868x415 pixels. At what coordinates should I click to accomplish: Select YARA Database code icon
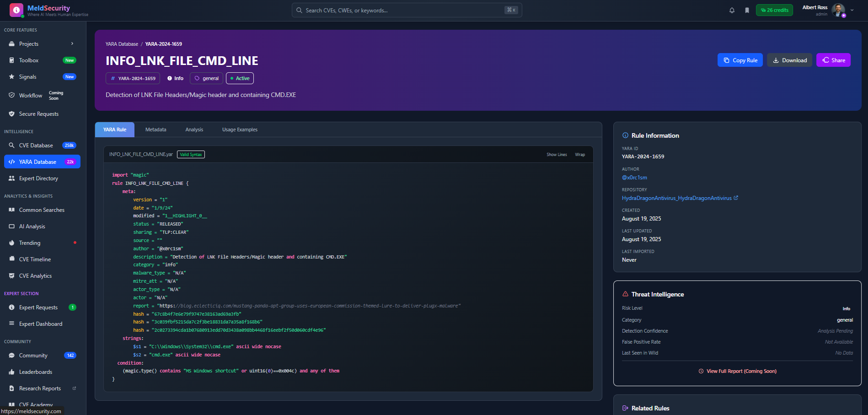pos(11,162)
